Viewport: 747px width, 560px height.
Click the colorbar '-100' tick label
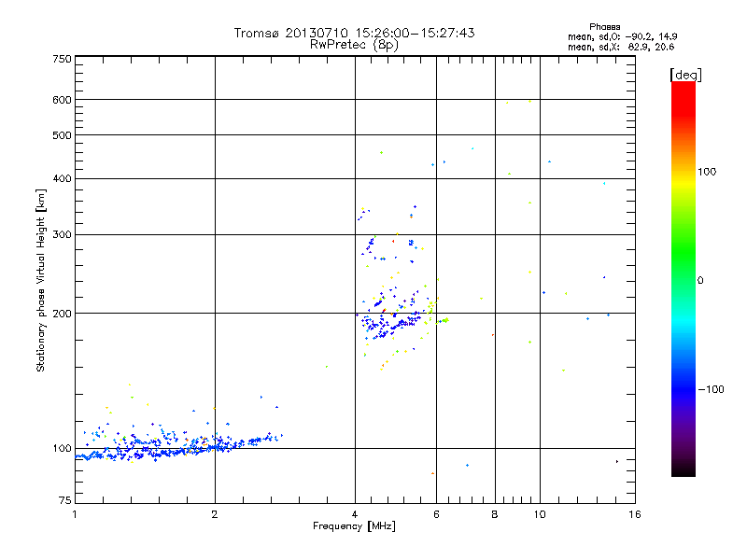tap(712, 389)
